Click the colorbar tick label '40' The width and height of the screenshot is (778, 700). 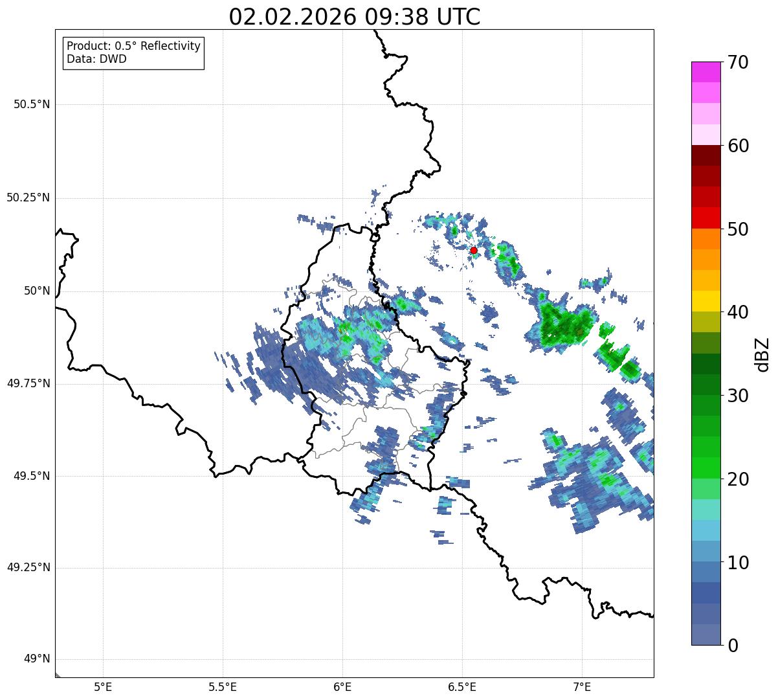[x=738, y=312]
